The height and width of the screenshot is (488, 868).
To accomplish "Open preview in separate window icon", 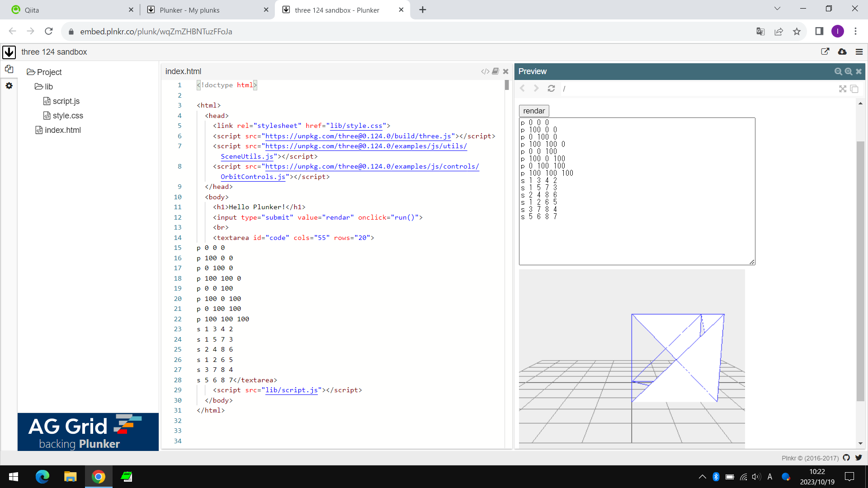I will click(x=854, y=89).
